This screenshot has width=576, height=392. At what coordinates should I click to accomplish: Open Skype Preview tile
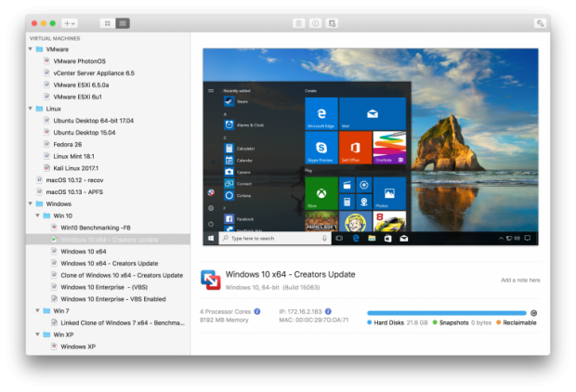tap(321, 148)
